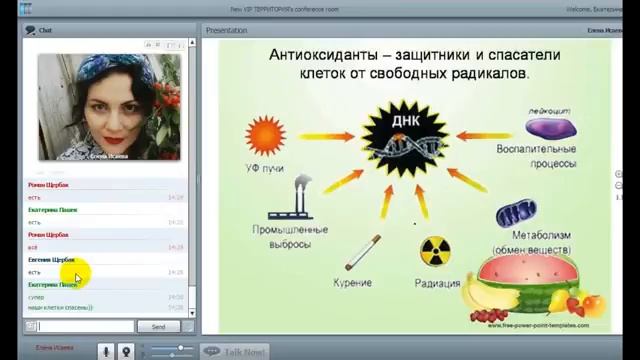Open the emoticon picker beside chat input

(31, 326)
